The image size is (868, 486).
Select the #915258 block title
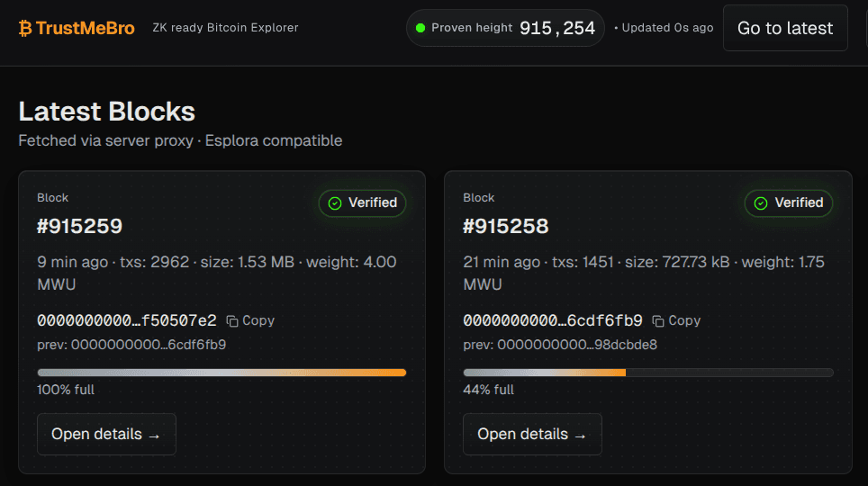[x=505, y=226]
